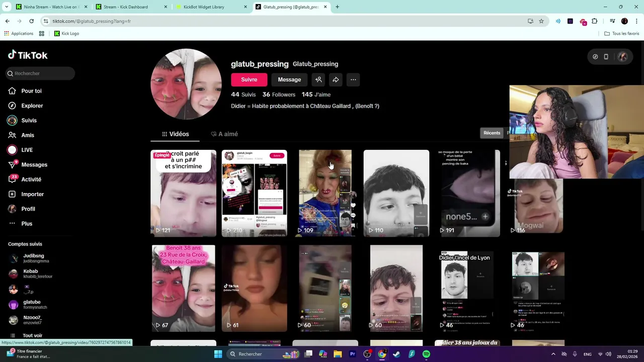Open the video with 110 views

(x=396, y=193)
